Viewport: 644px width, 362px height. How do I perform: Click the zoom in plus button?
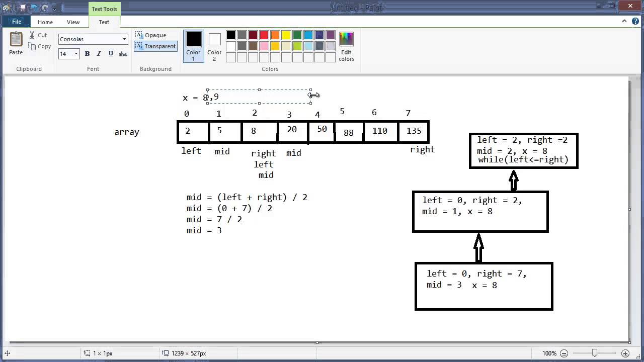[625, 353]
